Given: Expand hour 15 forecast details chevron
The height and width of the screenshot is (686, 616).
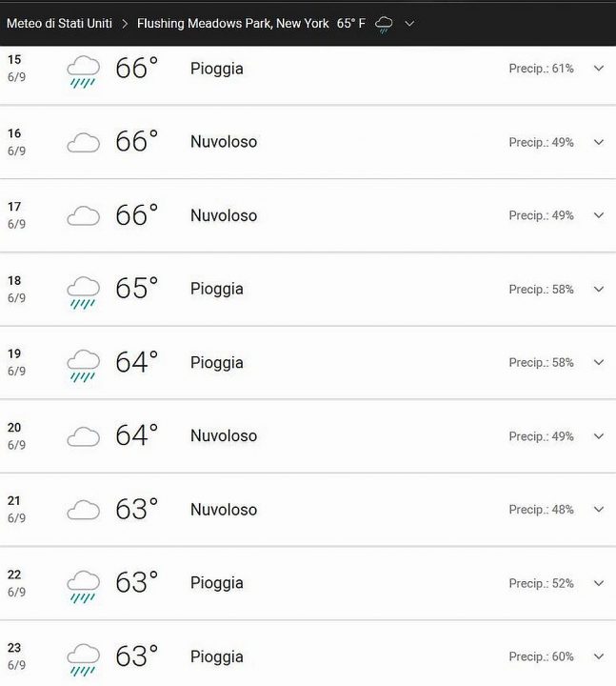Looking at the screenshot, I should (x=599, y=69).
